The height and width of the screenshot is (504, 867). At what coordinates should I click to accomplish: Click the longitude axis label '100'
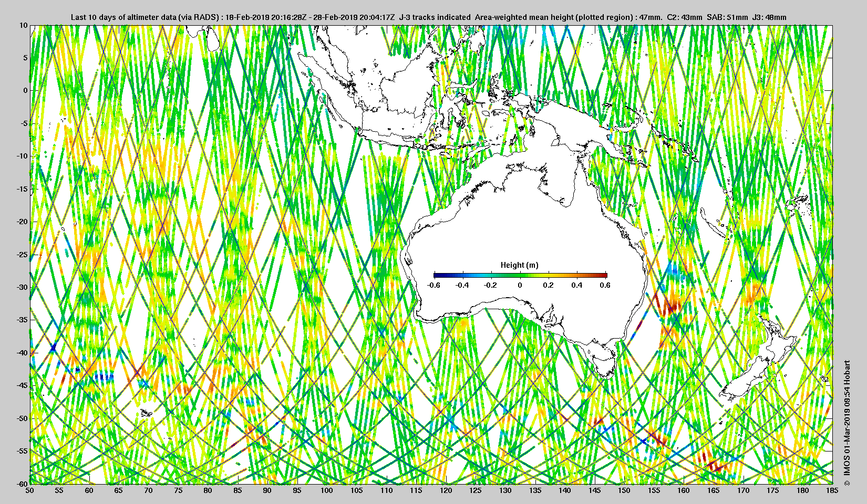click(x=327, y=490)
